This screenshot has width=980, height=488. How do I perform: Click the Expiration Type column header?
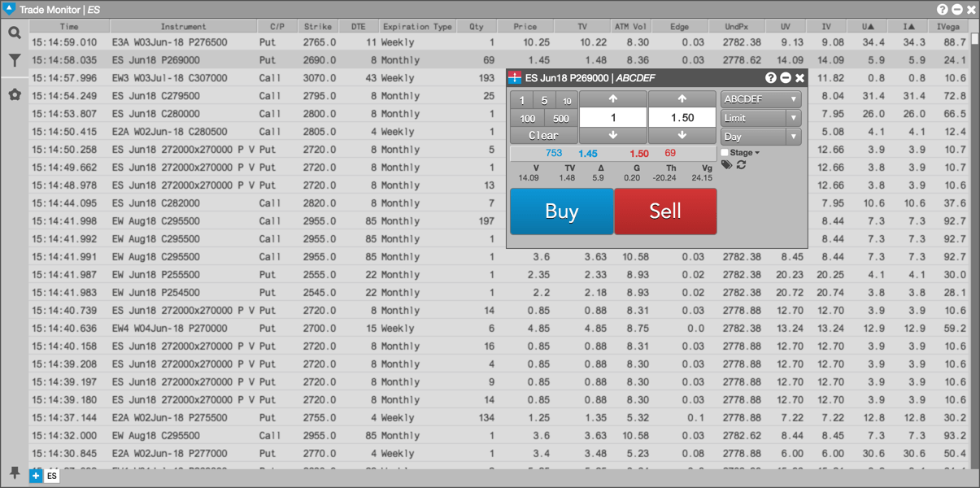[417, 27]
